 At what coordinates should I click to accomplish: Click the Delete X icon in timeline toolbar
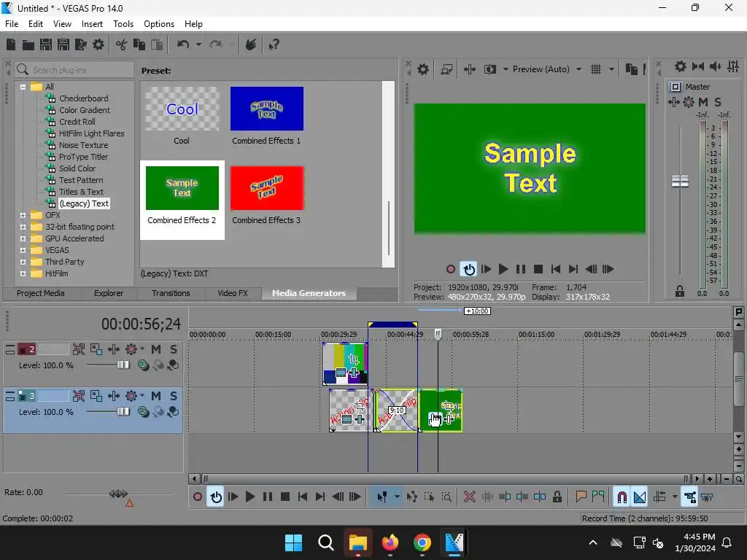(469, 497)
